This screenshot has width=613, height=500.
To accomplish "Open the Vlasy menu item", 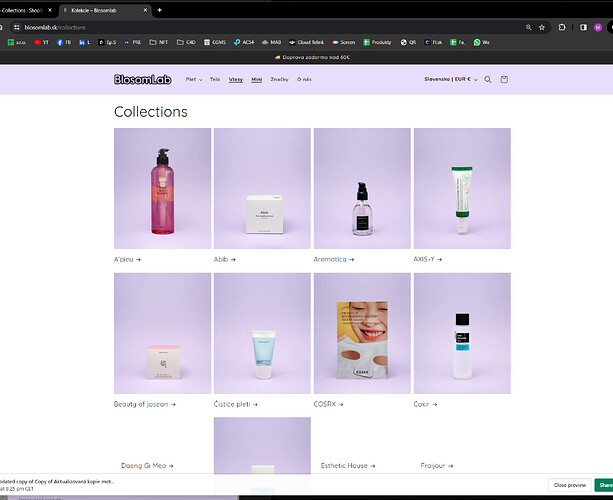I will [x=235, y=79].
